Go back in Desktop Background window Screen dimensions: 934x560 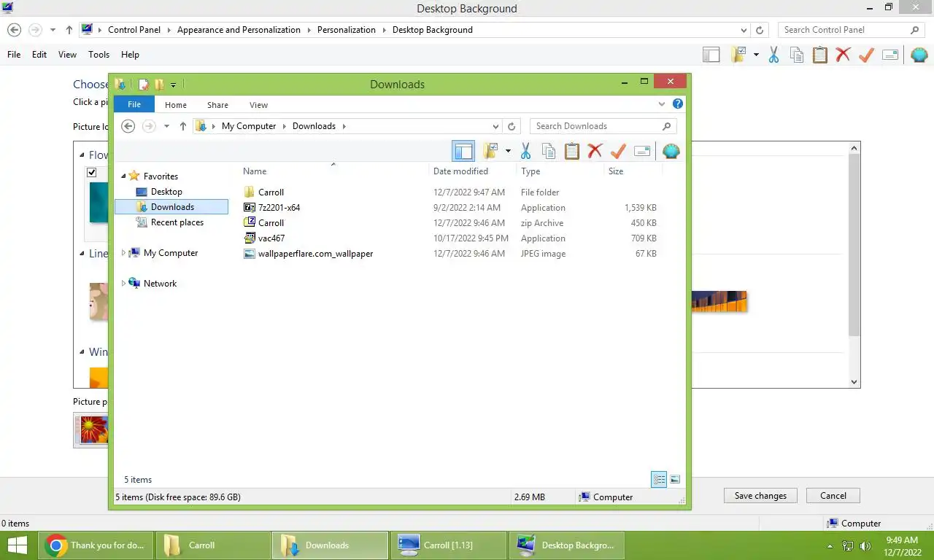click(14, 30)
